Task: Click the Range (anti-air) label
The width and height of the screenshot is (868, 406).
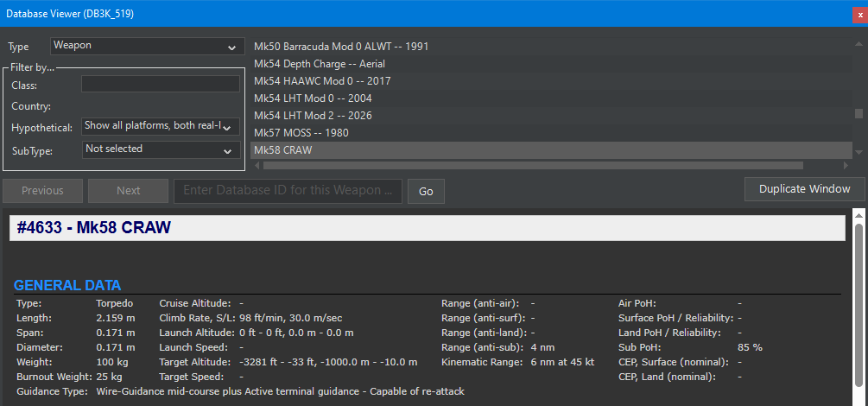Action: [480, 303]
